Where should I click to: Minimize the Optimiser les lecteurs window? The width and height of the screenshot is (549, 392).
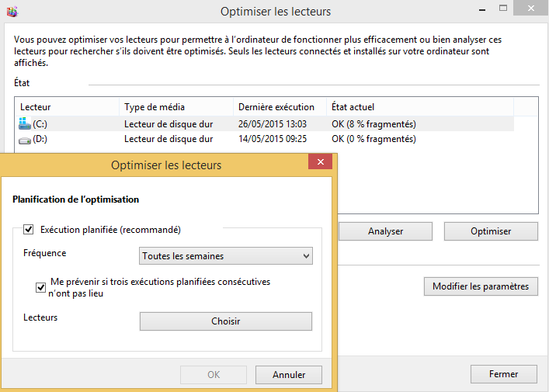[482, 9]
